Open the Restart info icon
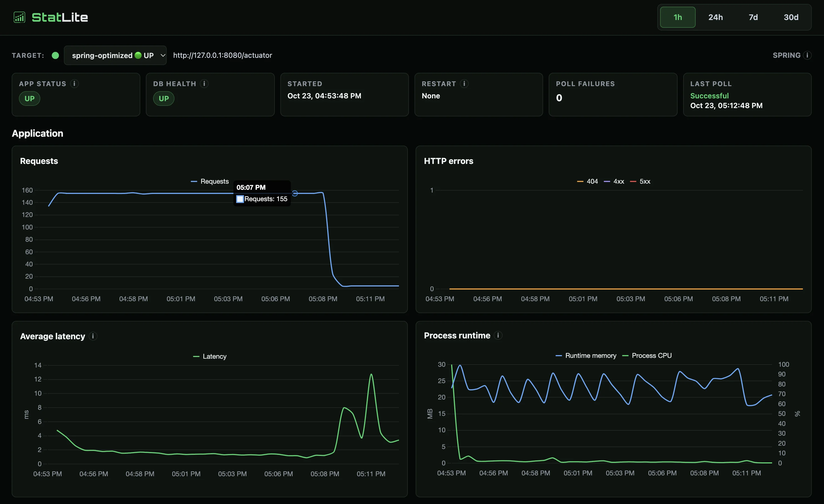The image size is (824, 504). point(464,84)
